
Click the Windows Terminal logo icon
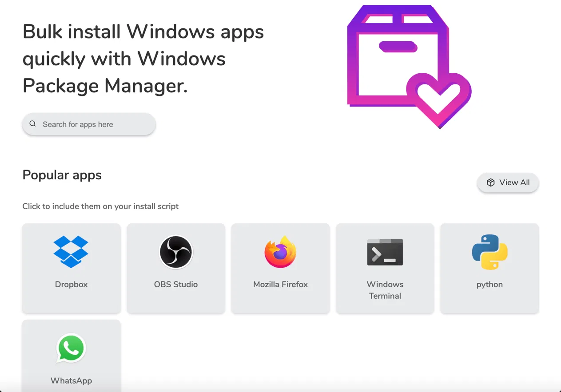(385, 252)
